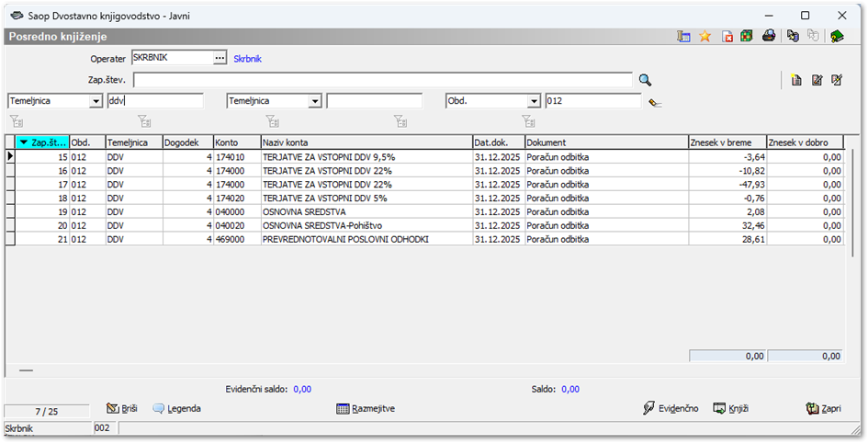Click the amount 32,46 cell
Screen dimensions: 868x443
tap(727, 226)
